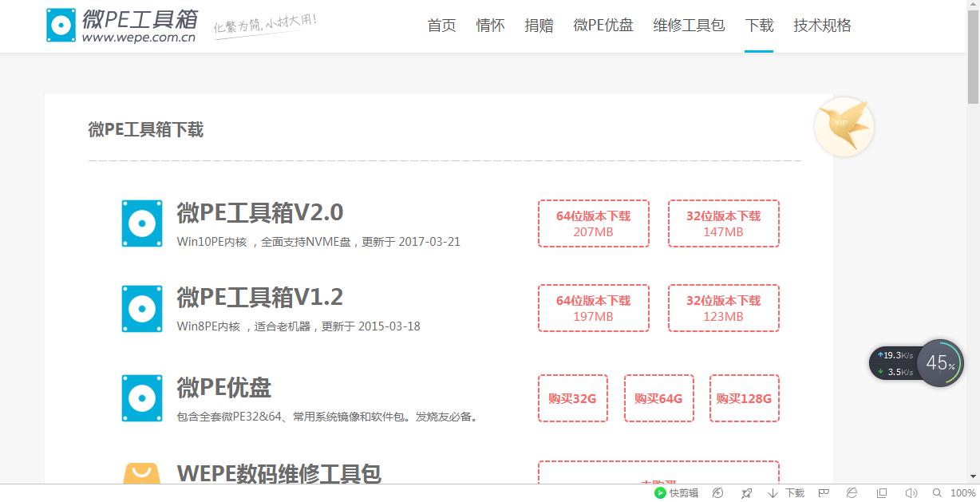The width and height of the screenshot is (980, 502).
Task: Open 快剪辑 in the status bar
Action: pyautogui.click(x=676, y=493)
